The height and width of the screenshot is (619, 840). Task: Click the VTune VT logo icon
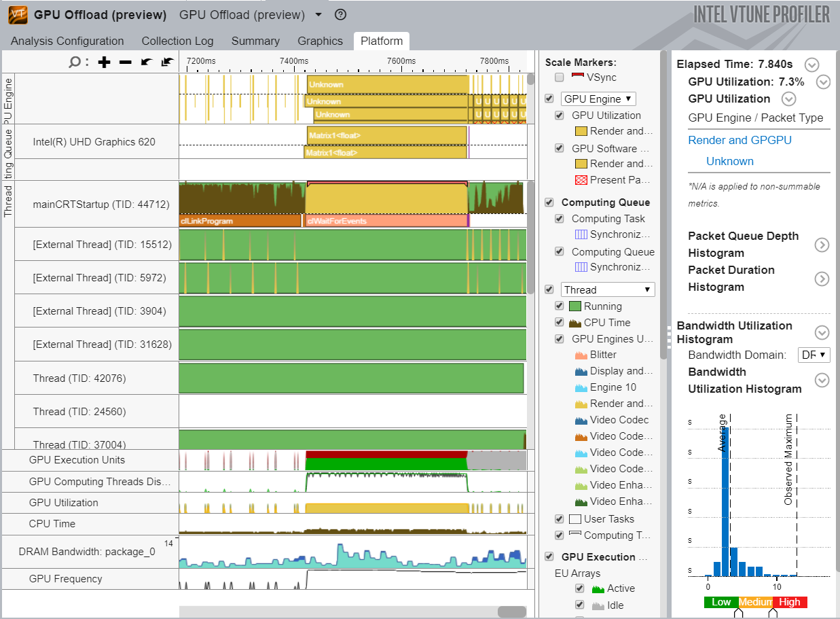pos(18,14)
